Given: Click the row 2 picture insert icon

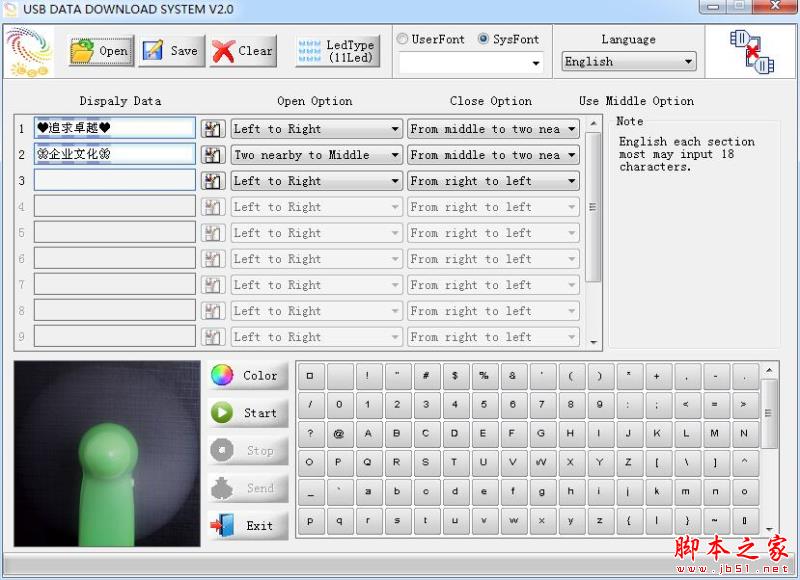Looking at the screenshot, I should click(x=213, y=155).
